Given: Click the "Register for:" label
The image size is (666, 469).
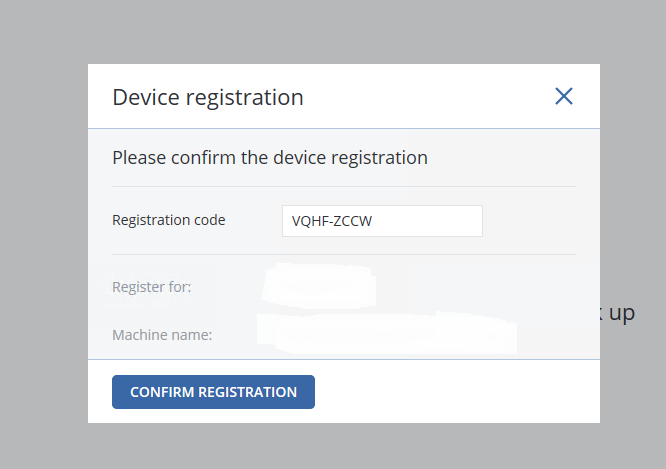Looking at the screenshot, I should coord(152,287).
